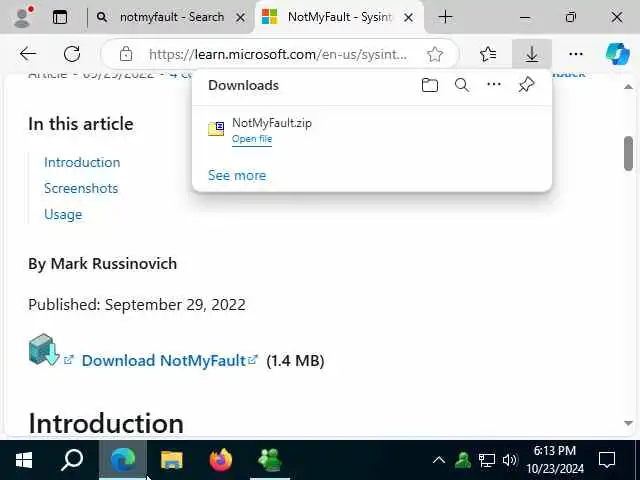Go back to the previous page
Screen dimensions: 640x480
tap(28, 54)
